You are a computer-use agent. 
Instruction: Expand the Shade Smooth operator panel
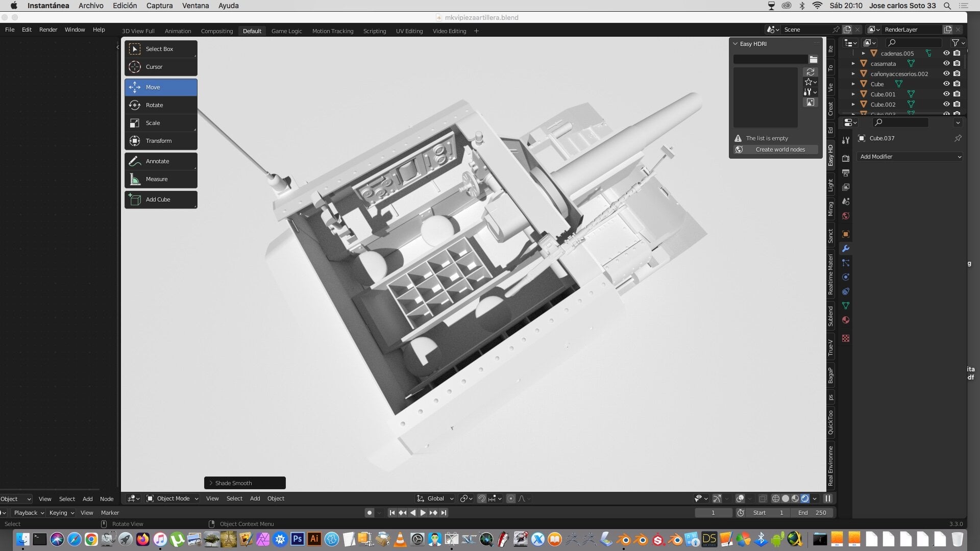click(211, 483)
